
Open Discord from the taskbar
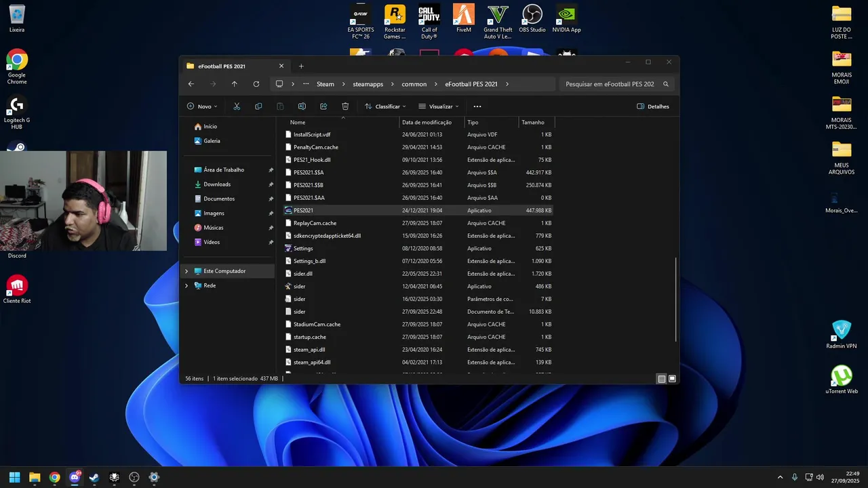click(x=75, y=477)
